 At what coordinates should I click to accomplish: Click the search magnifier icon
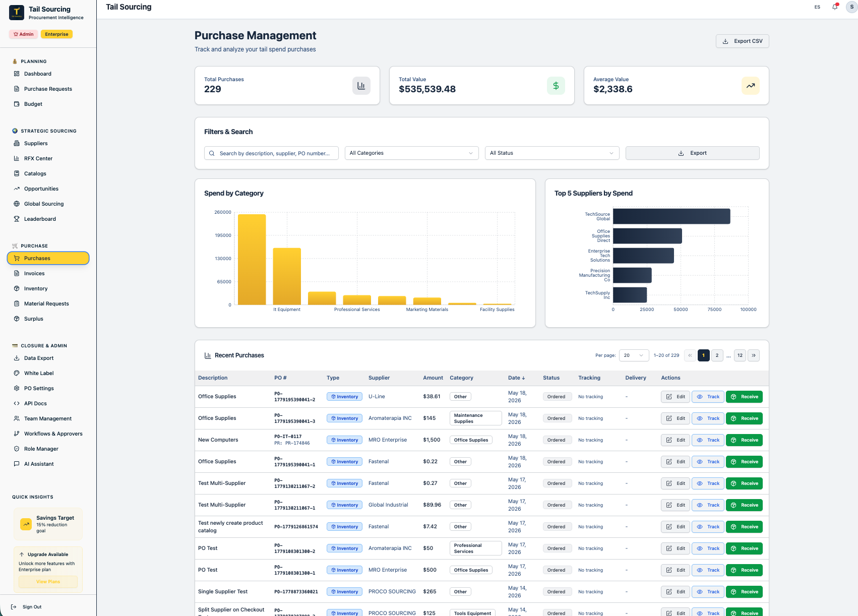click(212, 153)
